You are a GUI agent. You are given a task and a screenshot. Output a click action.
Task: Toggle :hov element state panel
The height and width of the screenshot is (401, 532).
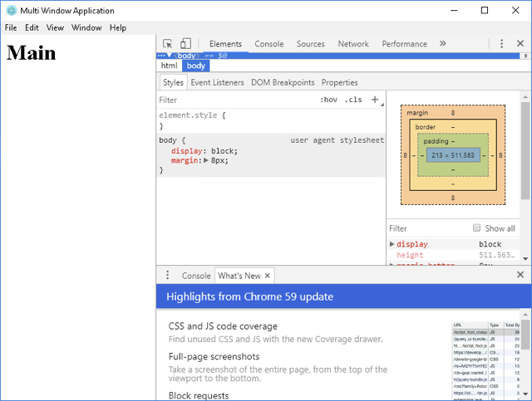pyautogui.click(x=328, y=100)
